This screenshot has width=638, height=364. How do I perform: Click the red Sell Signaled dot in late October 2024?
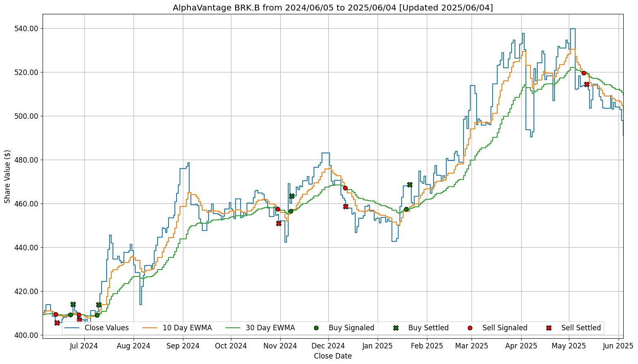click(x=278, y=209)
